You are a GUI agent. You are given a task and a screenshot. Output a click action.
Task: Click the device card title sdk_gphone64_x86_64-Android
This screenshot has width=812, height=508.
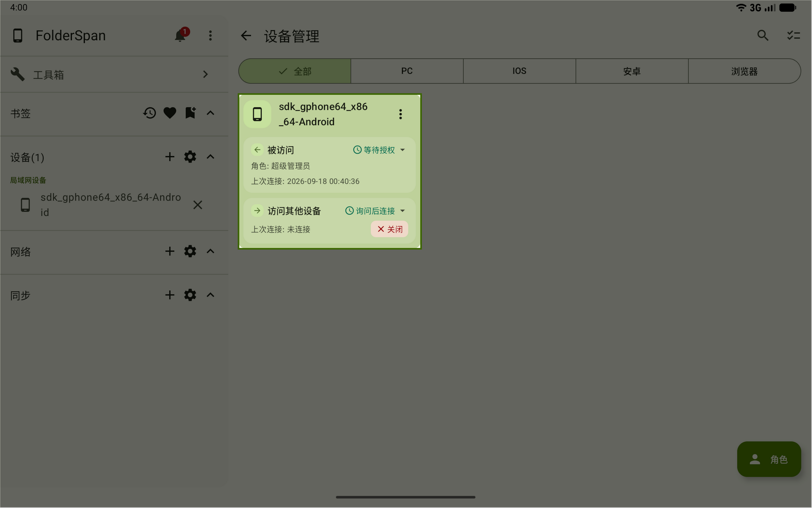pos(323,114)
